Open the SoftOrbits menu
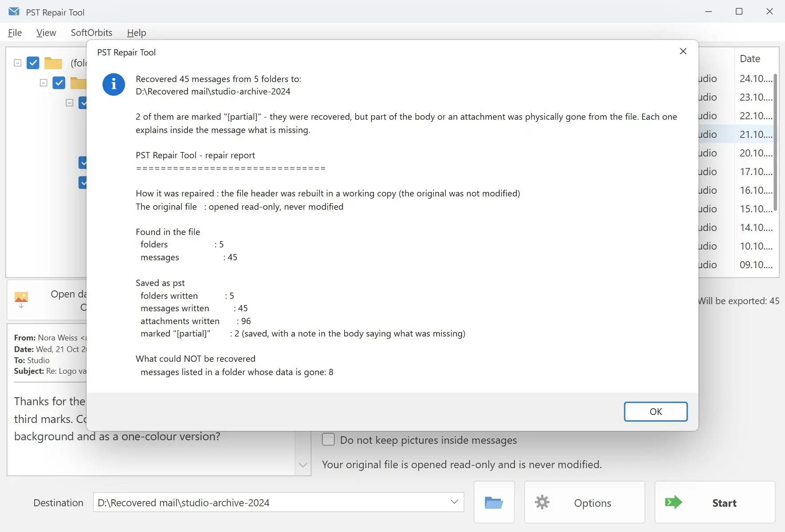The image size is (785, 532). [91, 33]
